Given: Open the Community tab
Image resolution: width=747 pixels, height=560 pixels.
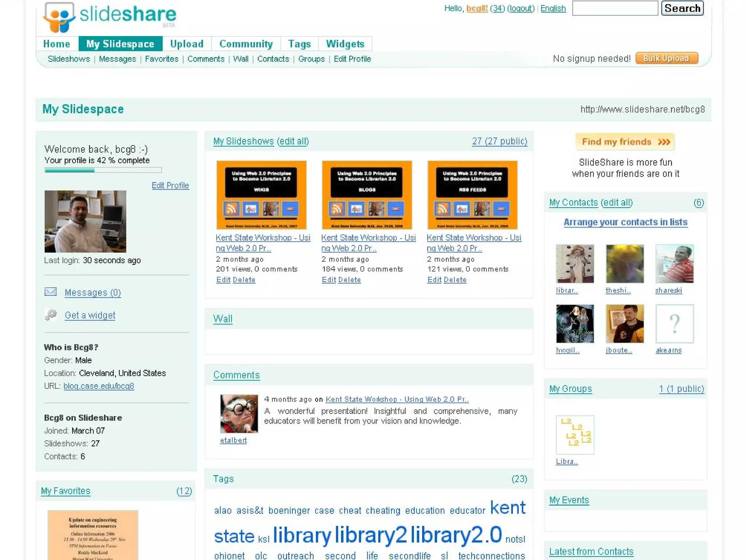Looking at the screenshot, I should (x=246, y=44).
